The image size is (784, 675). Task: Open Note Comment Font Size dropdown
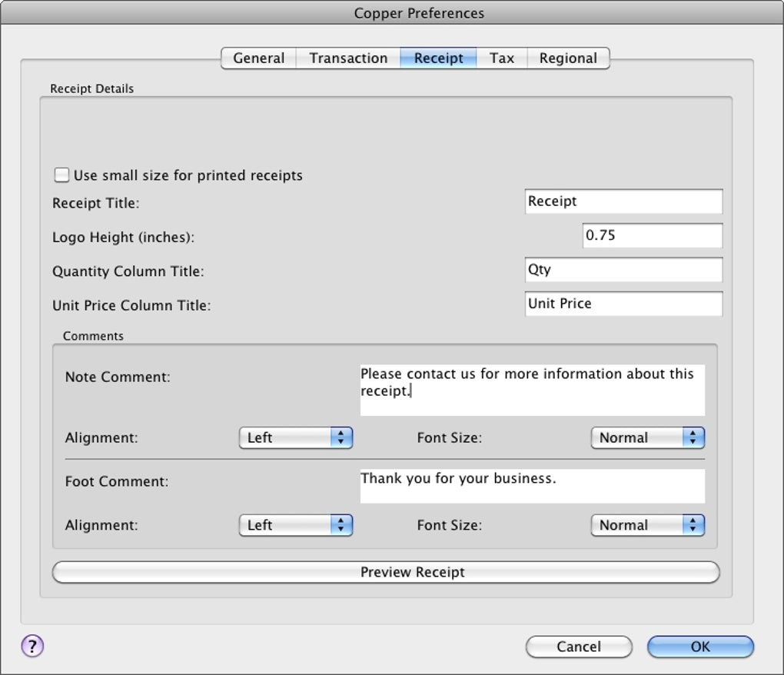[647, 437]
